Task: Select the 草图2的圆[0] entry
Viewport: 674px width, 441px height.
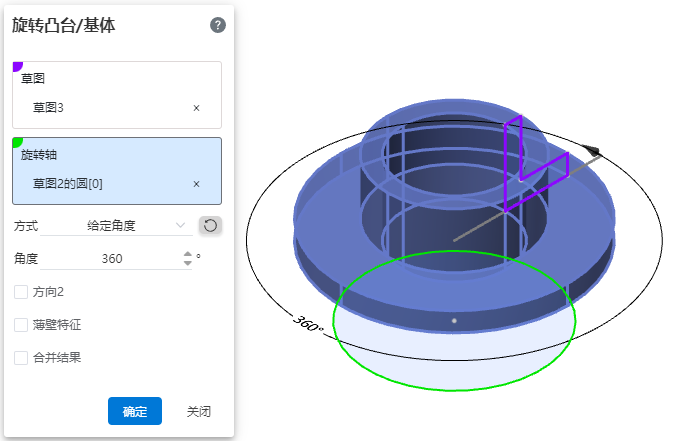Action: click(x=68, y=184)
